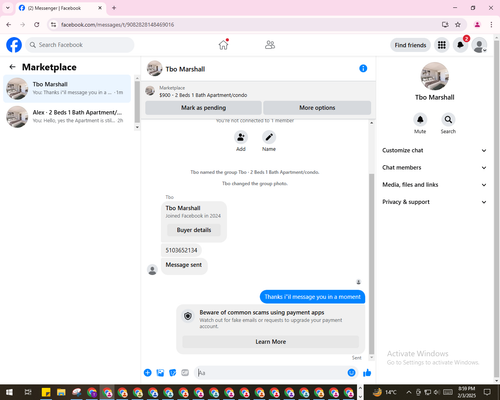The width and height of the screenshot is (500, 400).
Task: Click Mark as pending button
Action: [203, 108]
